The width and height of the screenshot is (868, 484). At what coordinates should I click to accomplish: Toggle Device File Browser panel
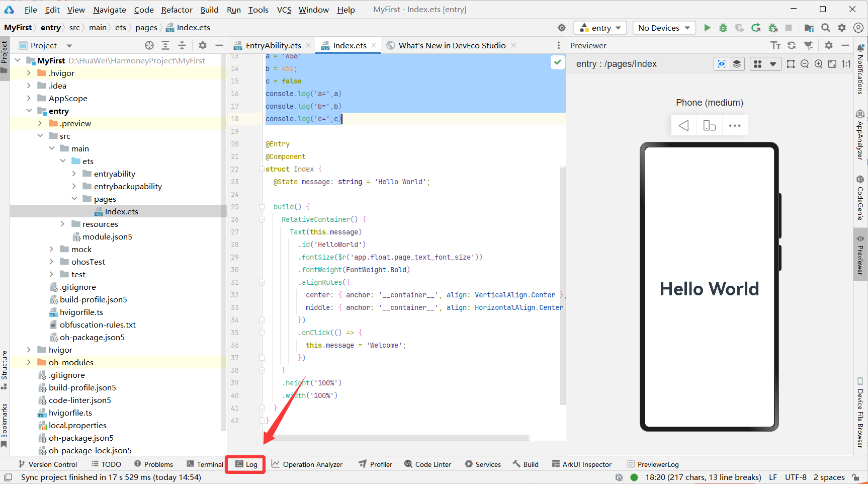click(x=860, y=413)
